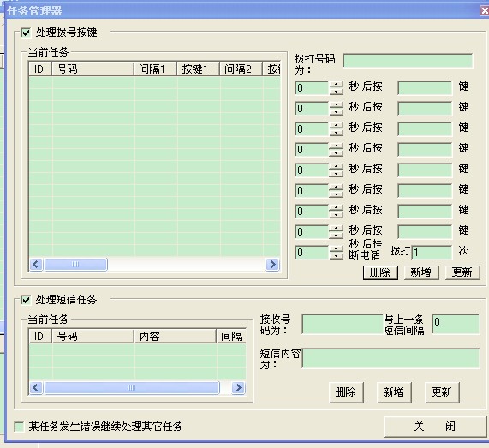Click the key field in sixth 秒后按 row
The height and width of the screenshot is (448, 489).
click(x=425, y=191)
